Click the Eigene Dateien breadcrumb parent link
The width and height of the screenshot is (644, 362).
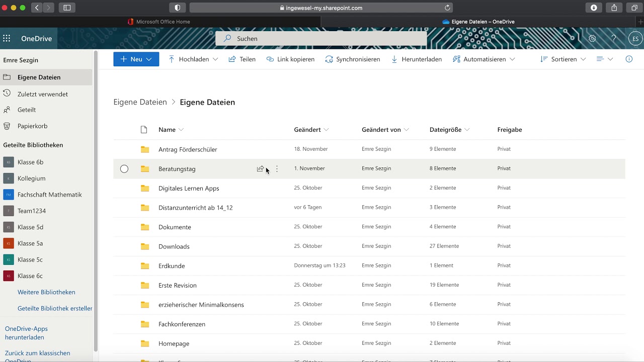pos(140,102)
